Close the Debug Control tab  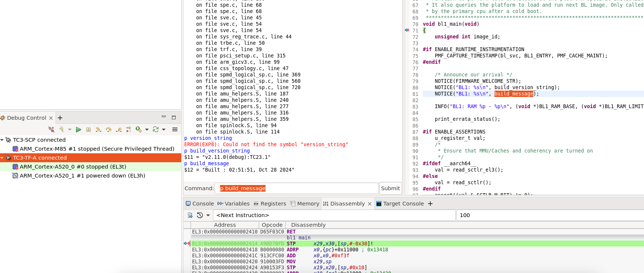click(x=51, y=118)
